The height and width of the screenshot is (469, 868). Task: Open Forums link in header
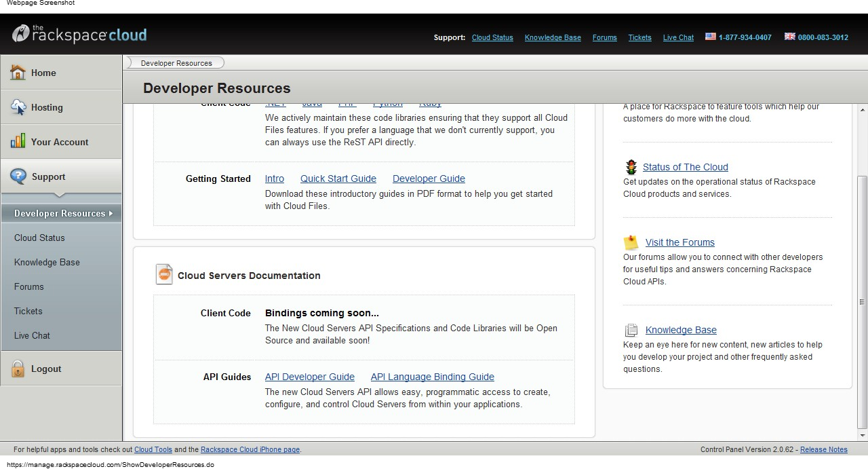coord(604,37)
